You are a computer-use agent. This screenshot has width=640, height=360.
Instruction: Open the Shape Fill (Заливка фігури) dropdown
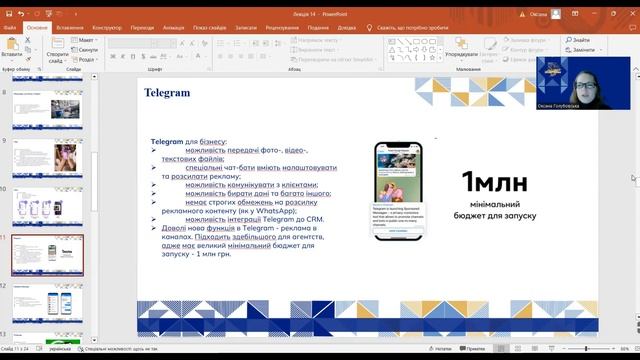pyautogui.click(x=526, y=40)
